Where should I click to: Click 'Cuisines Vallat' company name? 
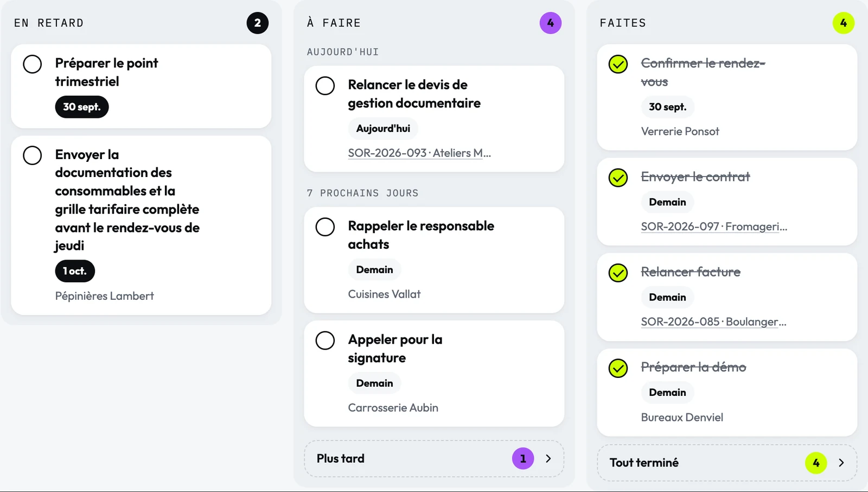tap(384, 294)
